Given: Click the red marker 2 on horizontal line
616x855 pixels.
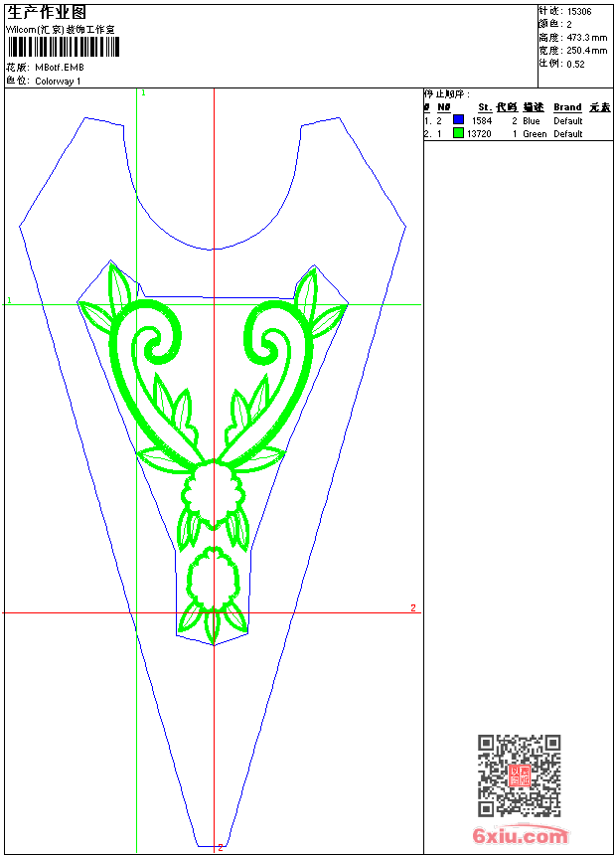Looking at the screenshot, I should 413,607.
